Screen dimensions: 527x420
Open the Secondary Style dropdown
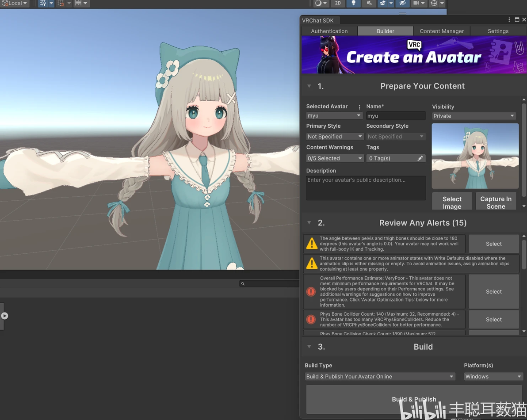396,137
